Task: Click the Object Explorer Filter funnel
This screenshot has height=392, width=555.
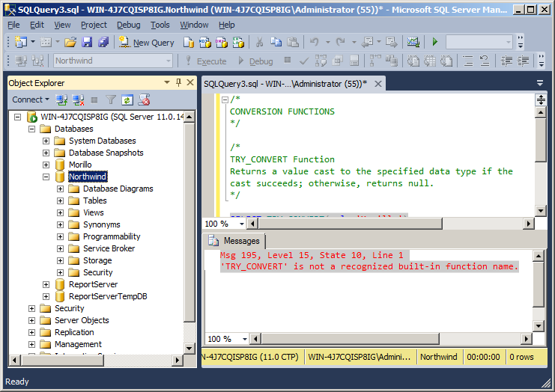Action: click(111, 100)
